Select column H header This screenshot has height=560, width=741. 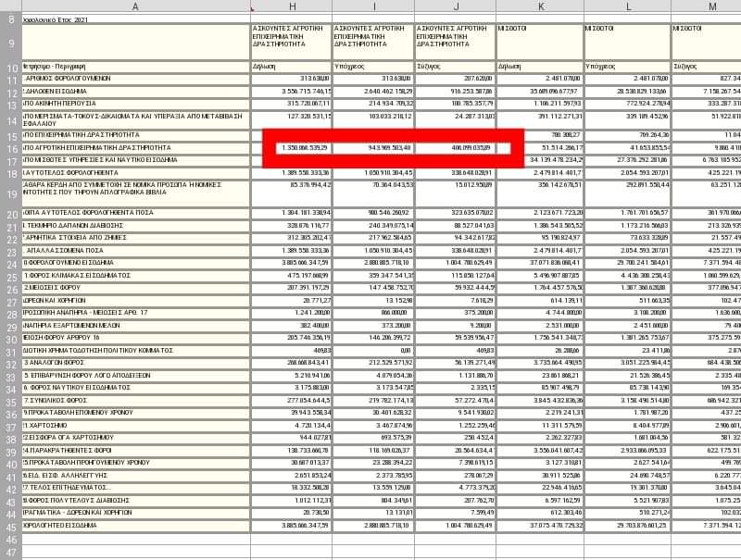[292, 6]
